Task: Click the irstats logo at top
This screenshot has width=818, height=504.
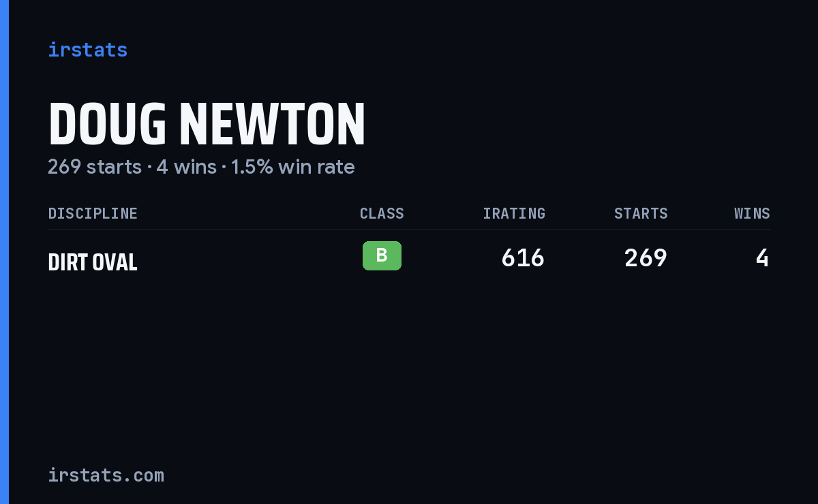Action: [x=87, y=50]
